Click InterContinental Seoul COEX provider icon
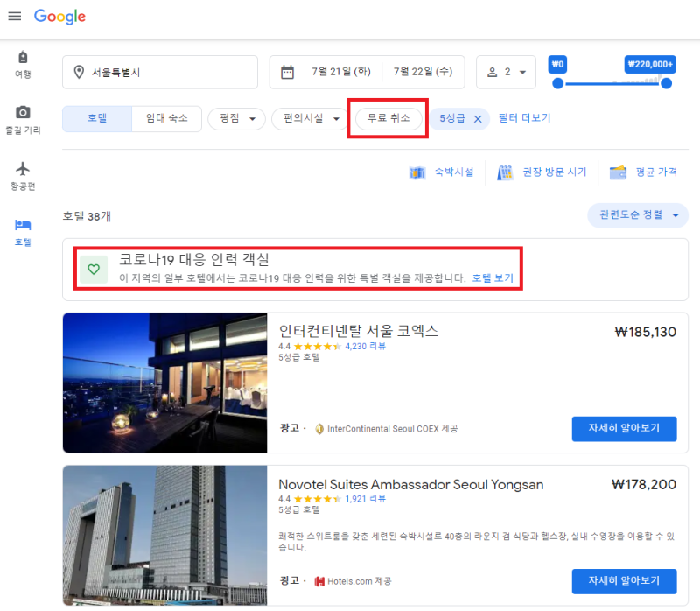 [319, 429]
